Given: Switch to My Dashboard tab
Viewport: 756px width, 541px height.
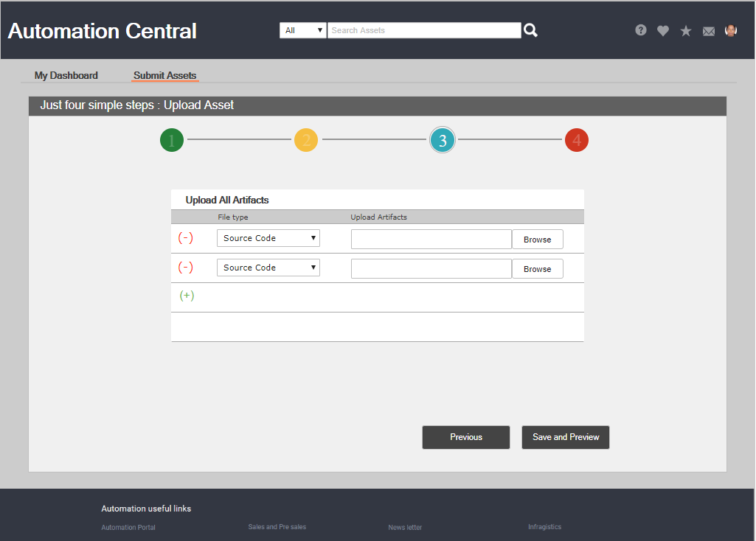Looking at the screenshot, I should pos(66,75).
